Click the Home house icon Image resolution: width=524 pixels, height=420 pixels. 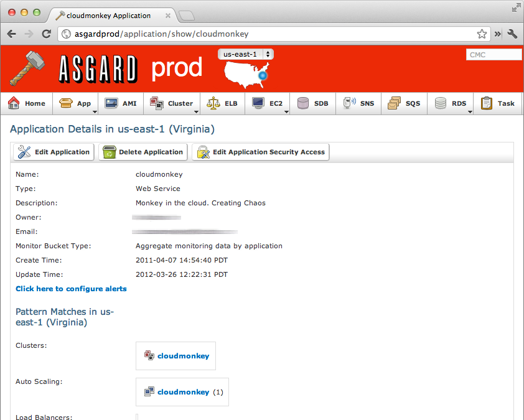pos(14,103)
